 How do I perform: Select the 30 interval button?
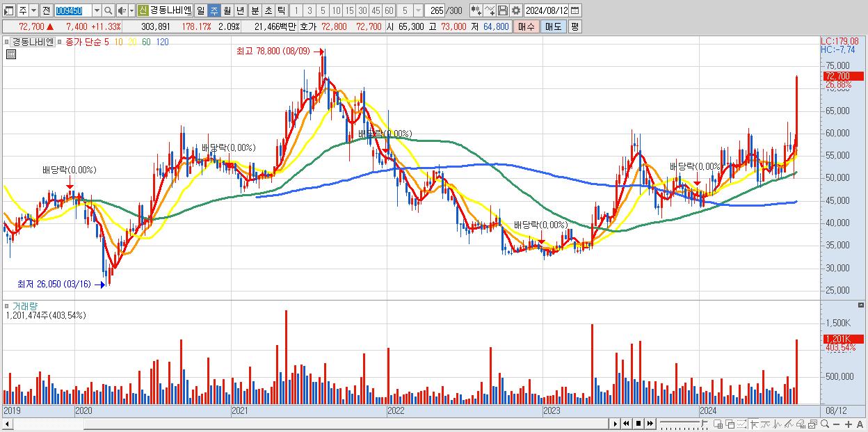[362, 10]
